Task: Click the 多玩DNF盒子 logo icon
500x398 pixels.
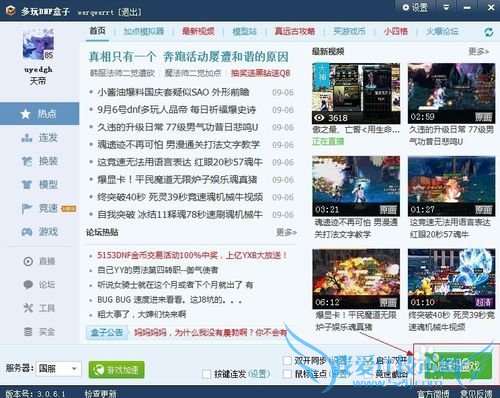Action: pyautogui.click(x=10, y=10)
